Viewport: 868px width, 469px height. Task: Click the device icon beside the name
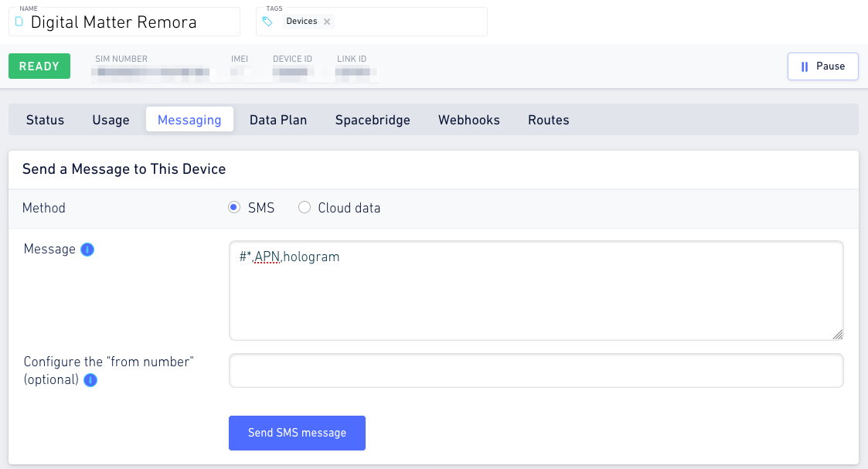click(x=19, y=22)
